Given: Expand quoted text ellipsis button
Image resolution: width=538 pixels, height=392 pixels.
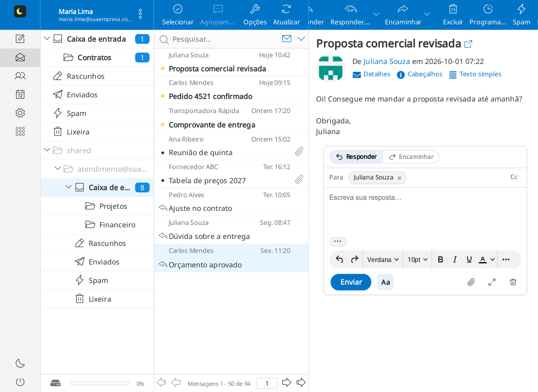Looking at the screenshot, I should coord(338,241).
